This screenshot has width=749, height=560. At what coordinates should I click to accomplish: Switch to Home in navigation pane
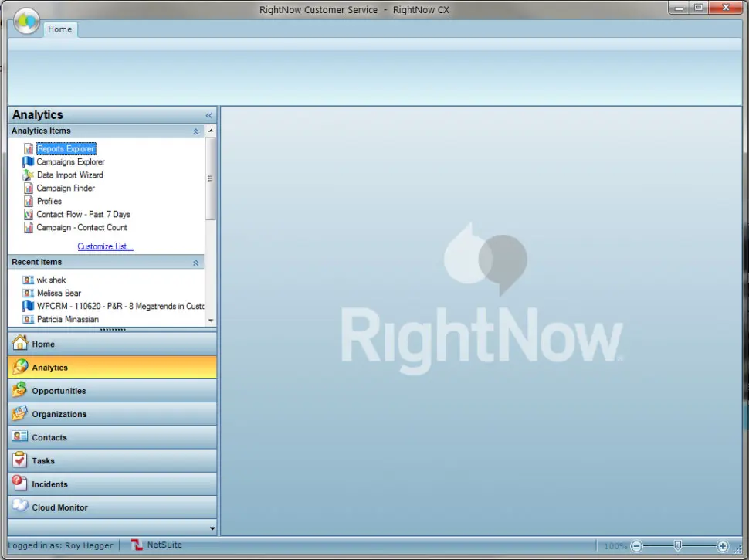coord(43,344)
